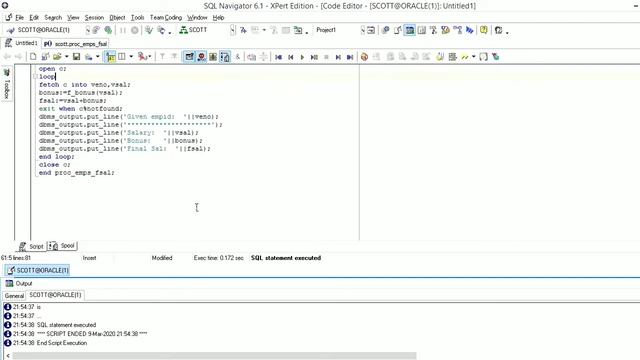
Task: Click the New blank document icon
Action: (33, 57)
